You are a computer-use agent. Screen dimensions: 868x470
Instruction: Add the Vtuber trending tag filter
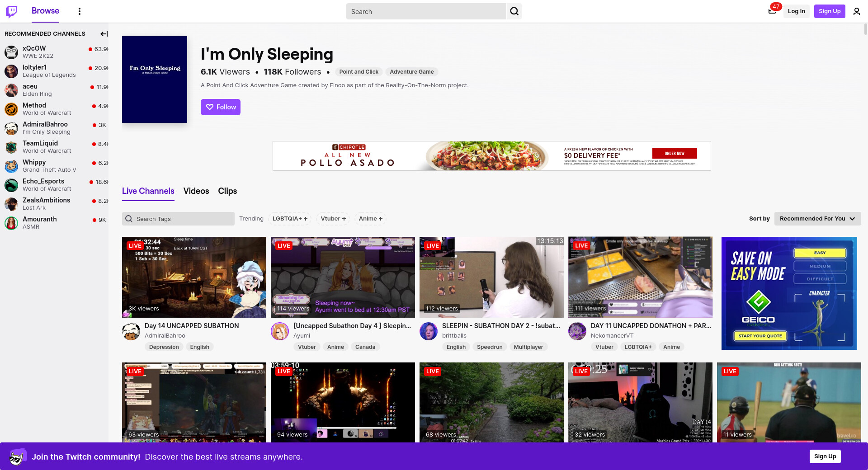pyautogui.click(x=333, y=219)
